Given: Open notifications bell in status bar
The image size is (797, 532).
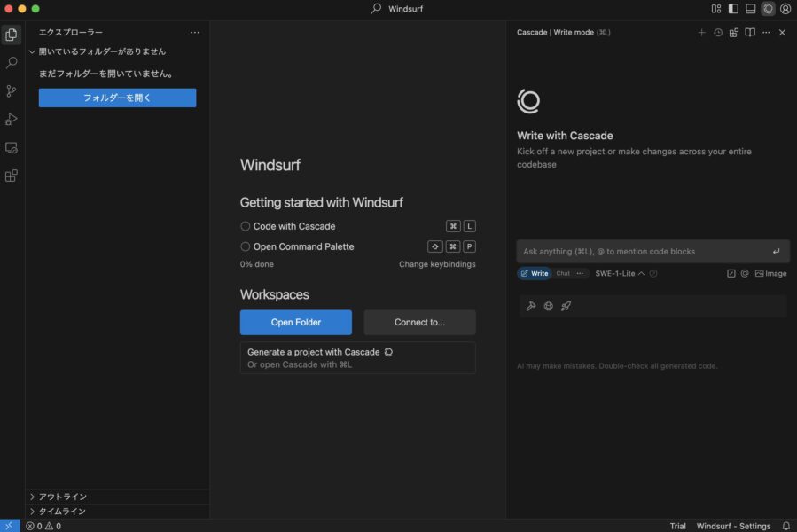Looking at the screenshot, I should 786,526.
